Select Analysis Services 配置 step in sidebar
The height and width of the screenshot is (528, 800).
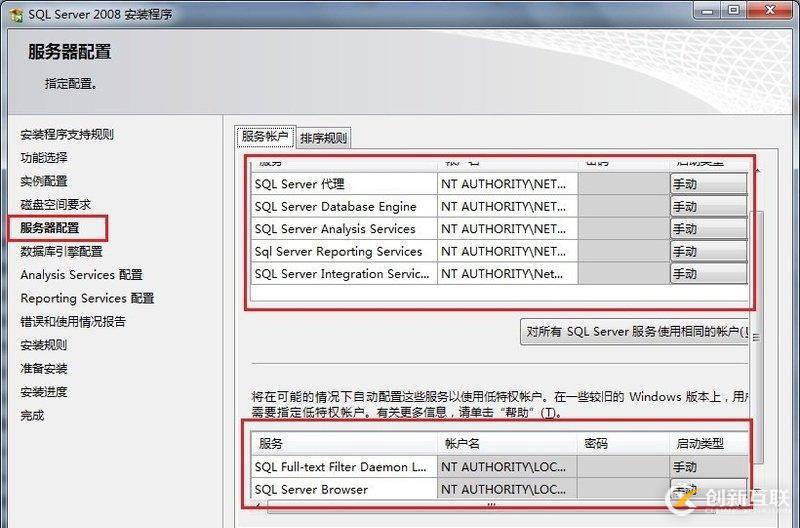(81, 275)
